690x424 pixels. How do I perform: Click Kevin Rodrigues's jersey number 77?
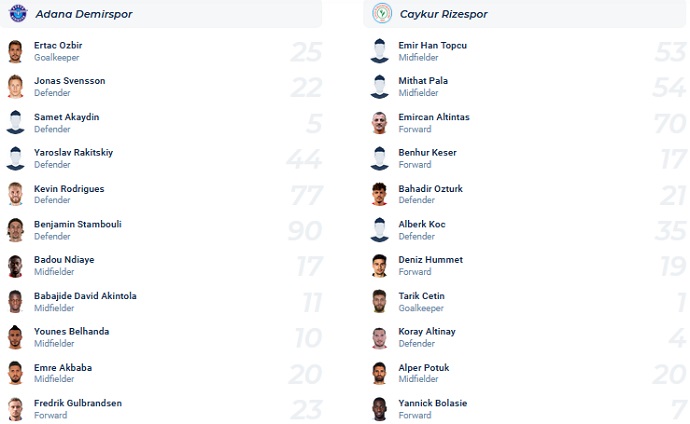point(306,195)
